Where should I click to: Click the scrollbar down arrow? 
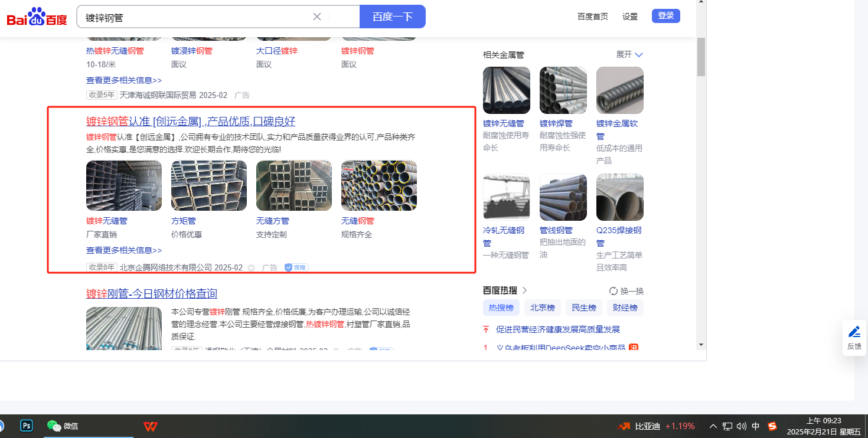click(701, 344)
